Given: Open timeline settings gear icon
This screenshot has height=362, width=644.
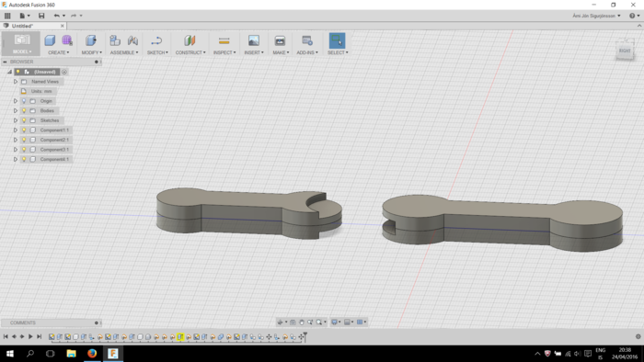Looking at the screenshot, I should [x=638, y=336].
